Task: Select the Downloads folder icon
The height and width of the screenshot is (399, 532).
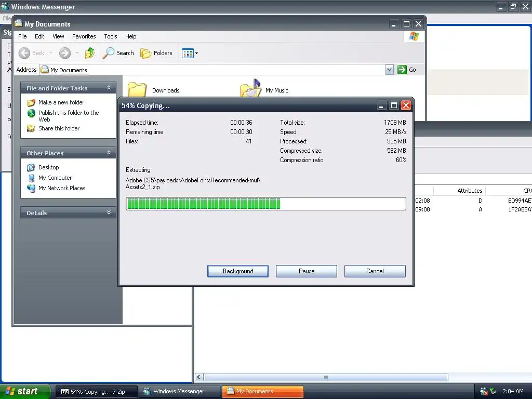Action: click(x=137, y=89)
